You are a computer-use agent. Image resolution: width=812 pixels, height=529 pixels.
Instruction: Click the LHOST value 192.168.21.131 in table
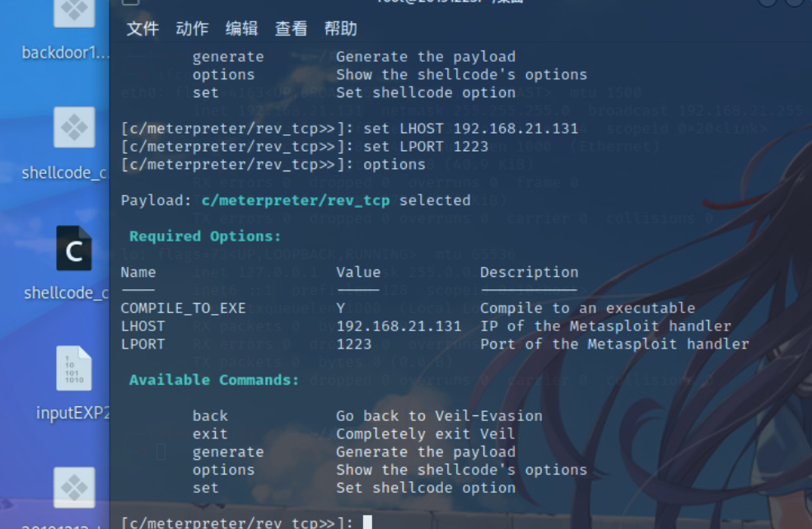pos(399,326)
